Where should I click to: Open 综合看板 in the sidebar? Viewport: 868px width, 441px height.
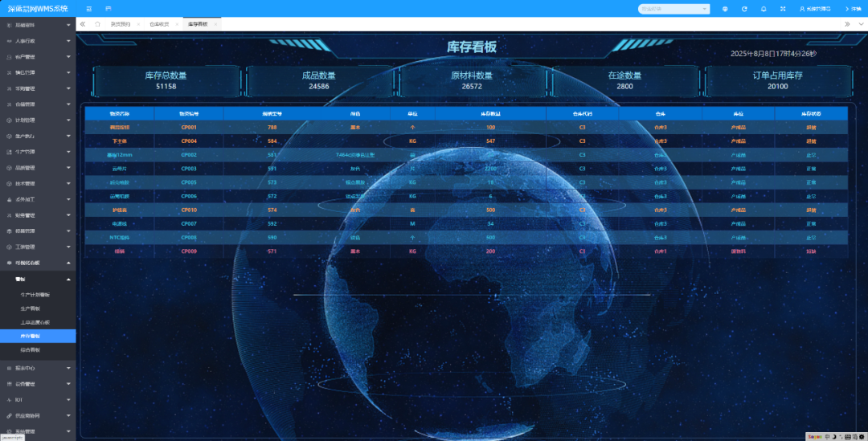pos(30,349)
